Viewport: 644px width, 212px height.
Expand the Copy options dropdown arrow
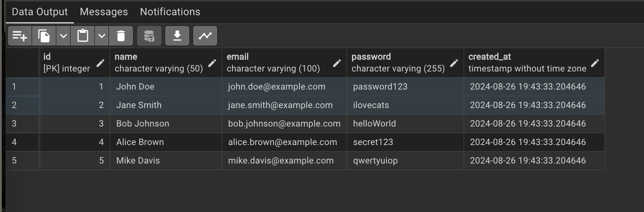coord(63,36)
